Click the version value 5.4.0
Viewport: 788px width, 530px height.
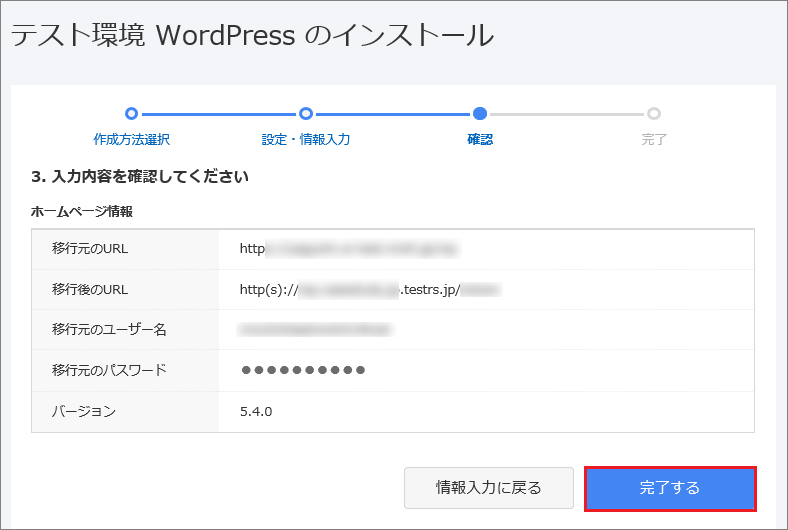(x=256, y=411)
